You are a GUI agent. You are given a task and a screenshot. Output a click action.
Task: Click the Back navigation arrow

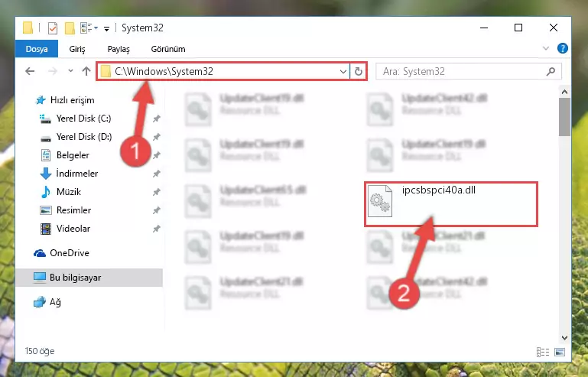pyautogui.click(x=30, y=71)
